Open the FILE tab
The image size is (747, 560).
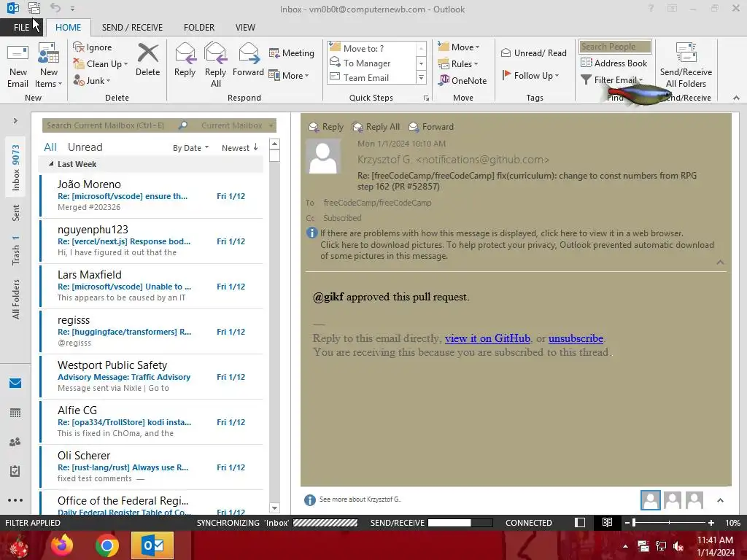21,27
